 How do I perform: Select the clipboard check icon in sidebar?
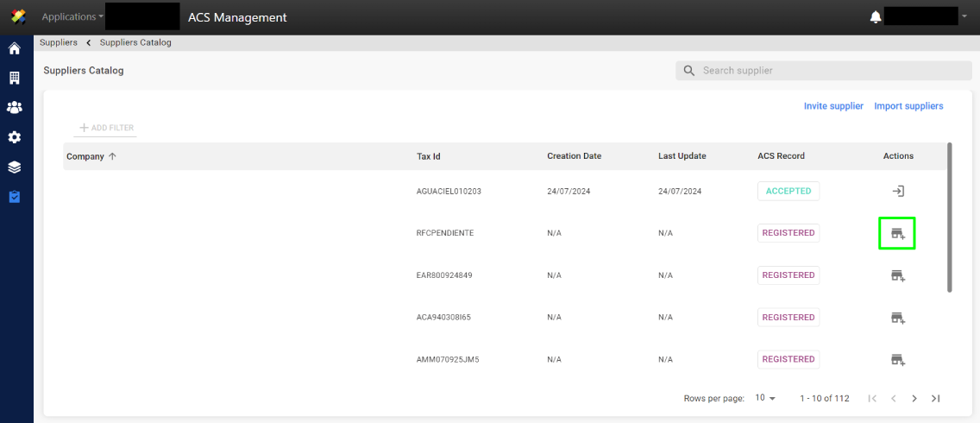click(x=14, y=197)
